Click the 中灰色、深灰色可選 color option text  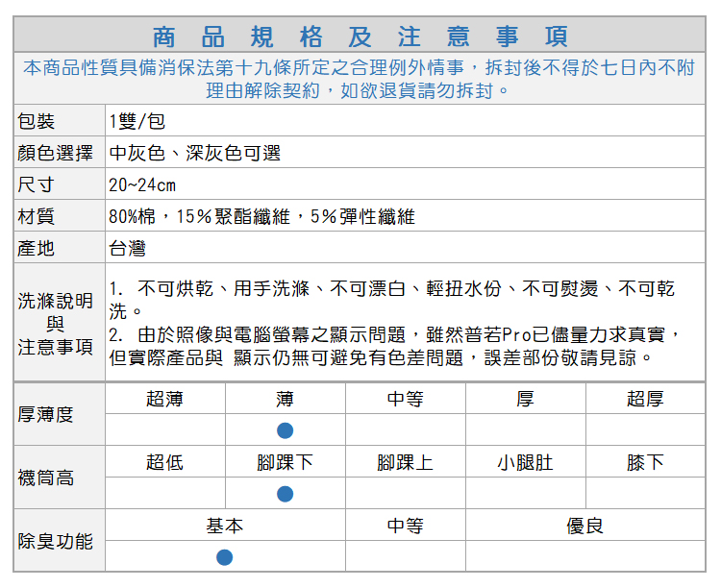point(194,153)
